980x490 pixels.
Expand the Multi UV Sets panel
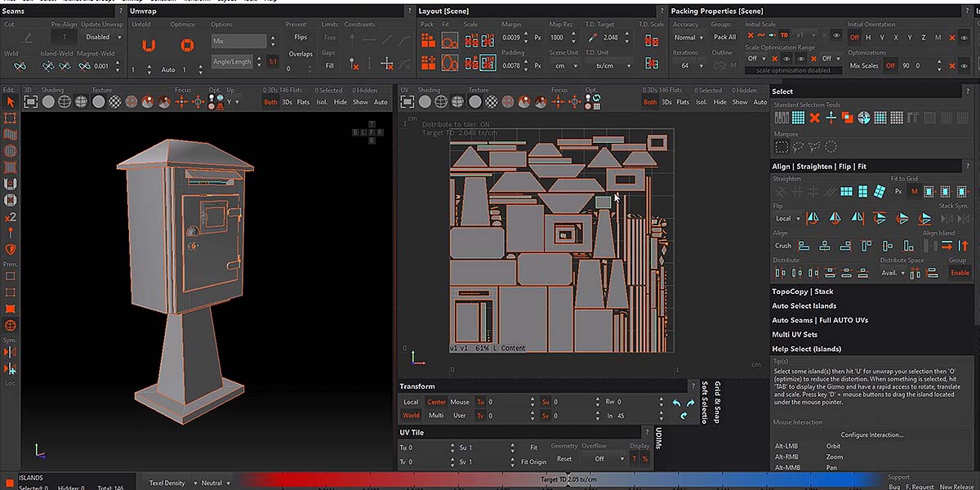tap(795, 335)
